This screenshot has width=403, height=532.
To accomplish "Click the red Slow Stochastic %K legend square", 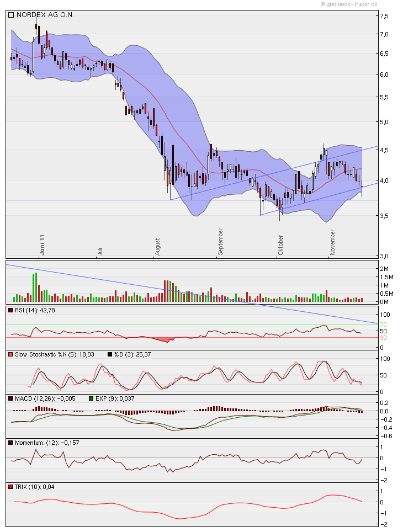I will pyautogui.click(x=11, y=354).
